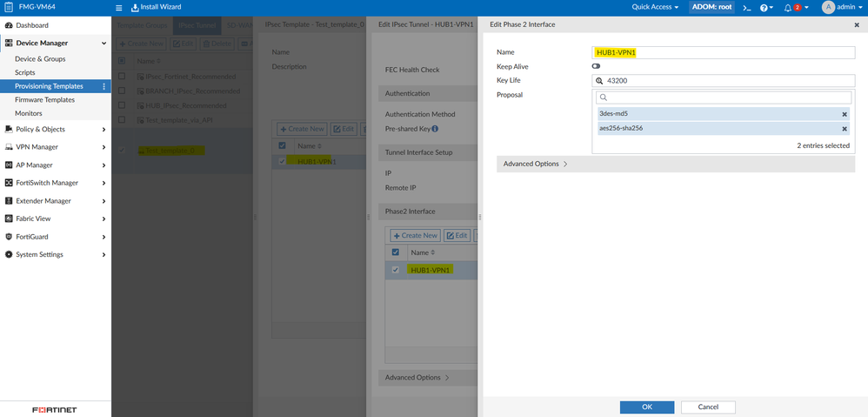Remove the aes256-sha256 proposal
The image size is (868, 417).
click(x=845, y=129)
